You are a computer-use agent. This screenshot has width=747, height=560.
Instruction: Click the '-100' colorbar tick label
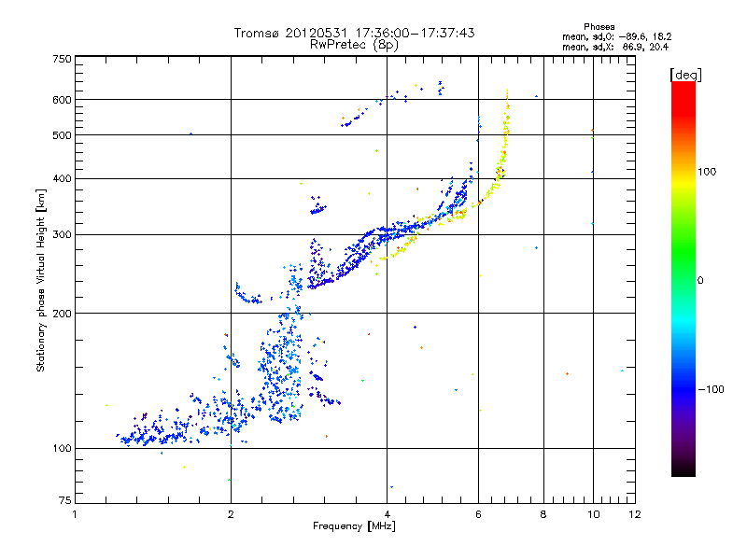[x=712, y=389]
